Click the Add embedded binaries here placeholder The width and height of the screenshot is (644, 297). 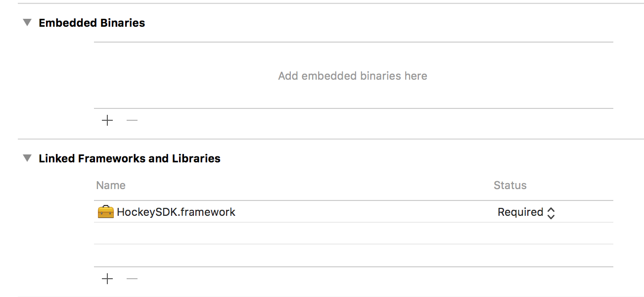pos(352,75)
